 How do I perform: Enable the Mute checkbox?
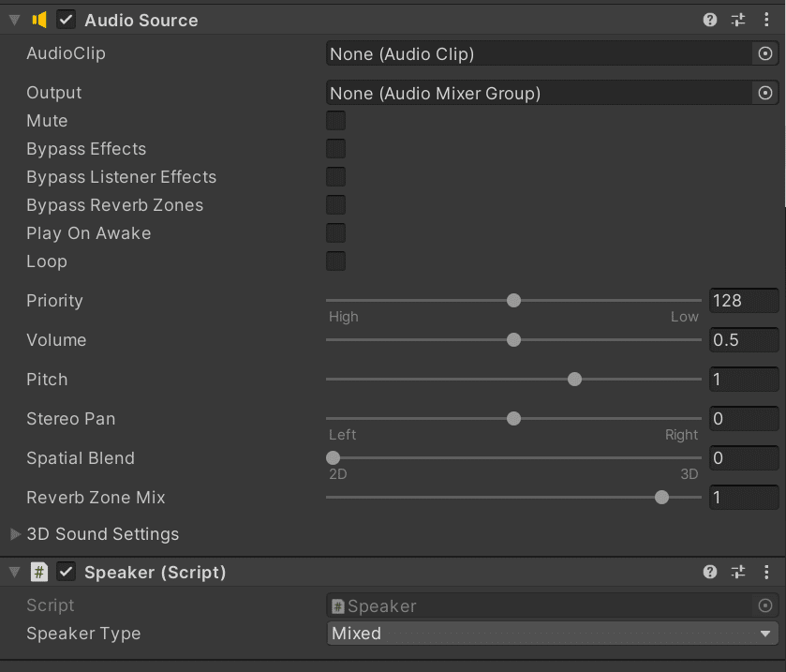[335, 120]
